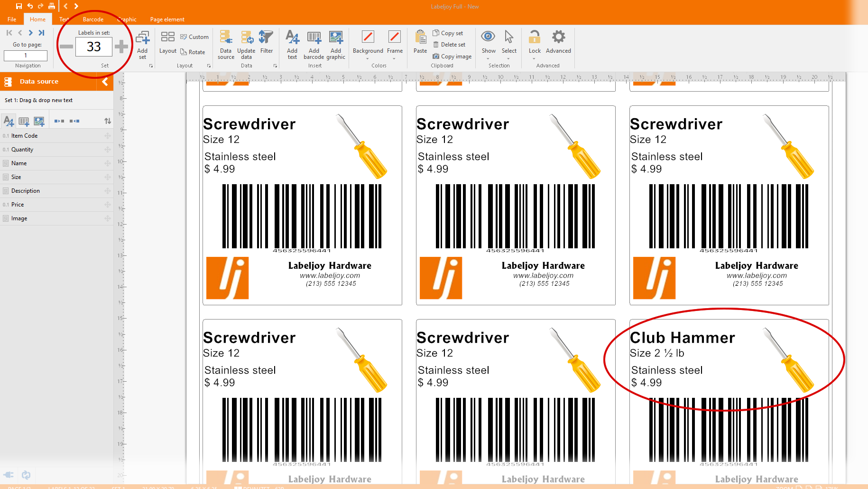Click the insert field before icon

tap(74, 121)
